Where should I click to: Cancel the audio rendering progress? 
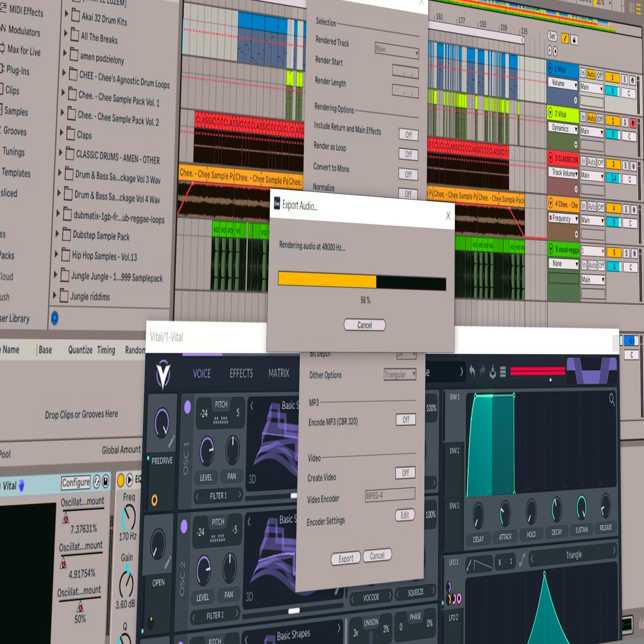pos(364,325)
